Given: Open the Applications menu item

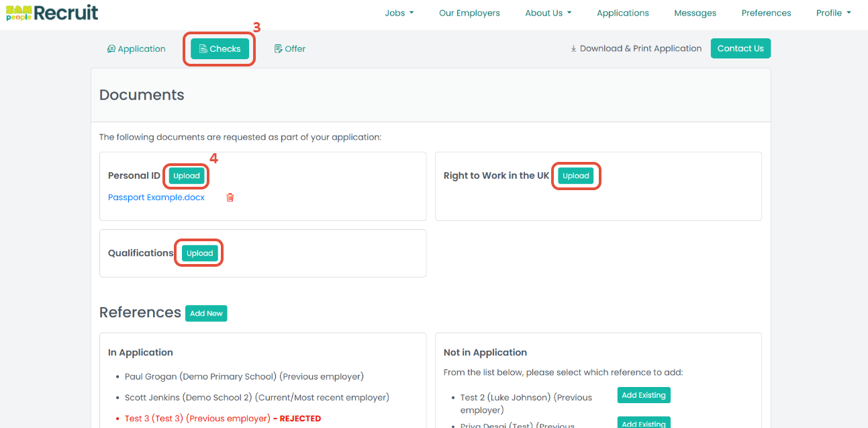Looking at the screenshot, I should 623,13.
